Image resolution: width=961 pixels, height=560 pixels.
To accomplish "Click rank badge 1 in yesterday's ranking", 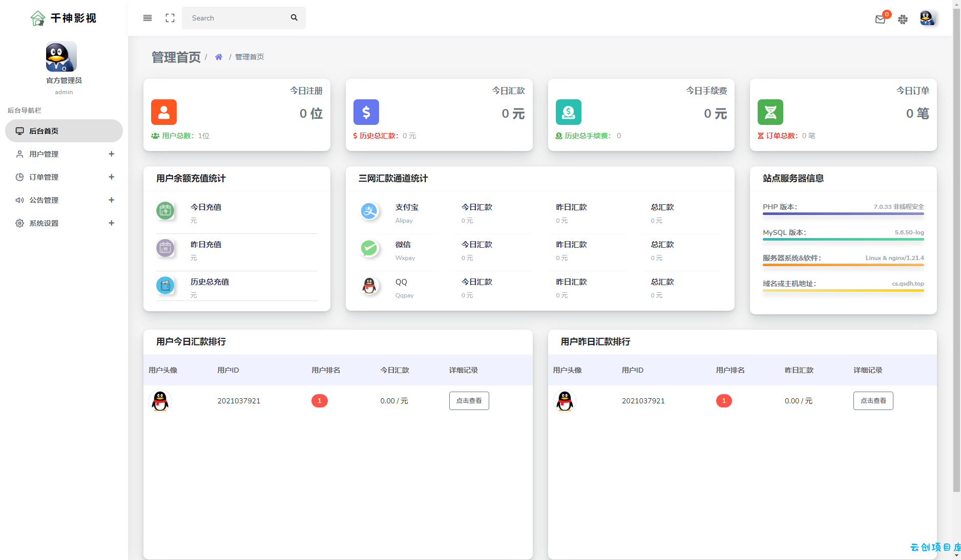I will [724, 401].
